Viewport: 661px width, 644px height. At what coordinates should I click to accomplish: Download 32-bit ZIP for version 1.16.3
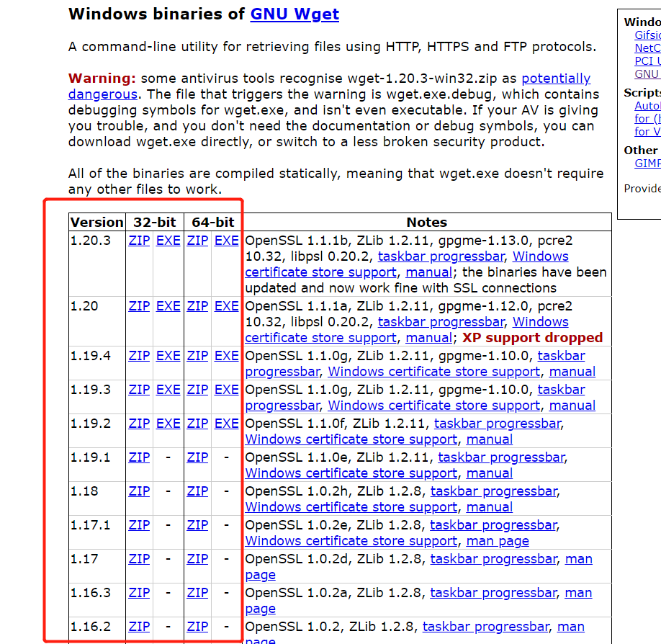(139, 593)
